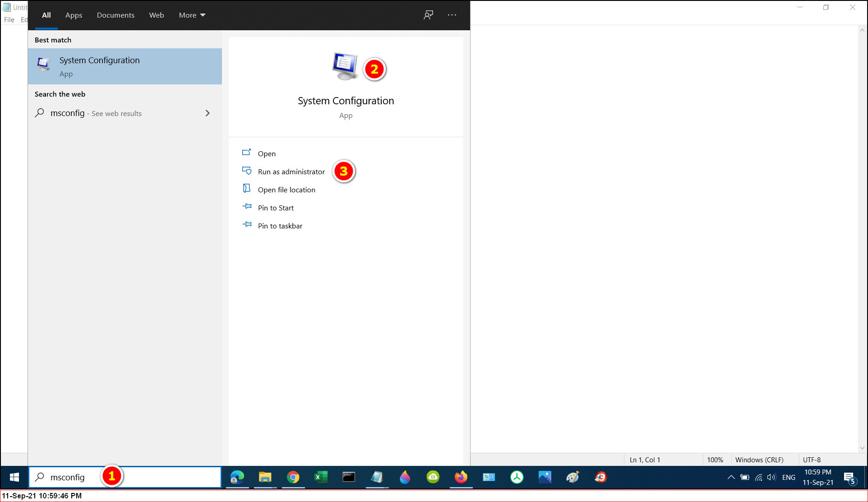Image resolution: width=868 pixels, height=502 pixels.
Task: Expand the More filter dropdown
Action: (x=192, y=15)
